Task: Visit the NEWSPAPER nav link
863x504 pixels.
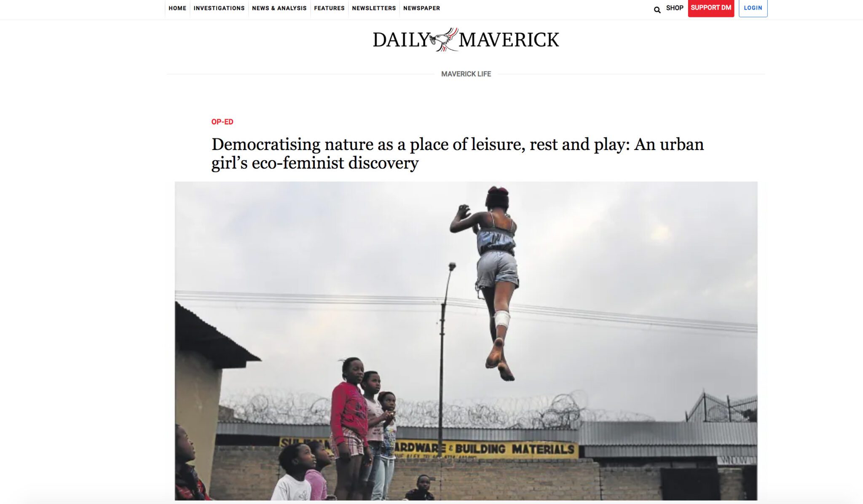Action: click(x=421, y=8)
